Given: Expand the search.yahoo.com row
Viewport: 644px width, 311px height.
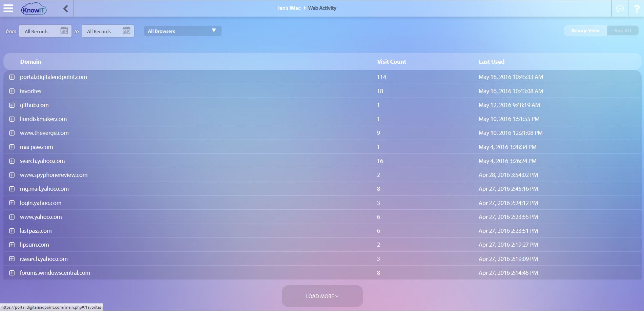Looking at the screenshot, I should 12,161.
